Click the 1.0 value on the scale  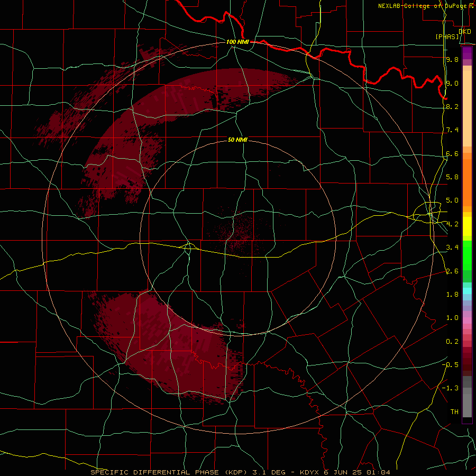click(x=452, y=318)
